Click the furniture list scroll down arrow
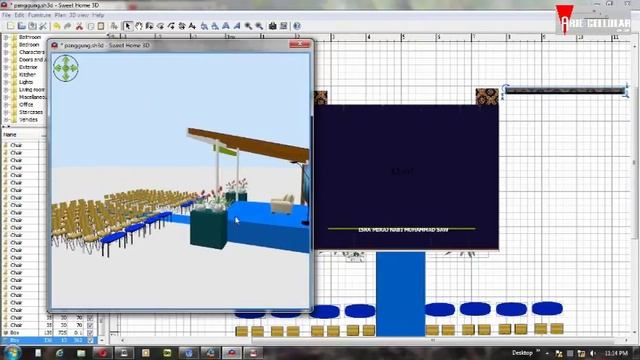This screenshot has height=360, width=640. pyautogui.click(x=102, y=340)
